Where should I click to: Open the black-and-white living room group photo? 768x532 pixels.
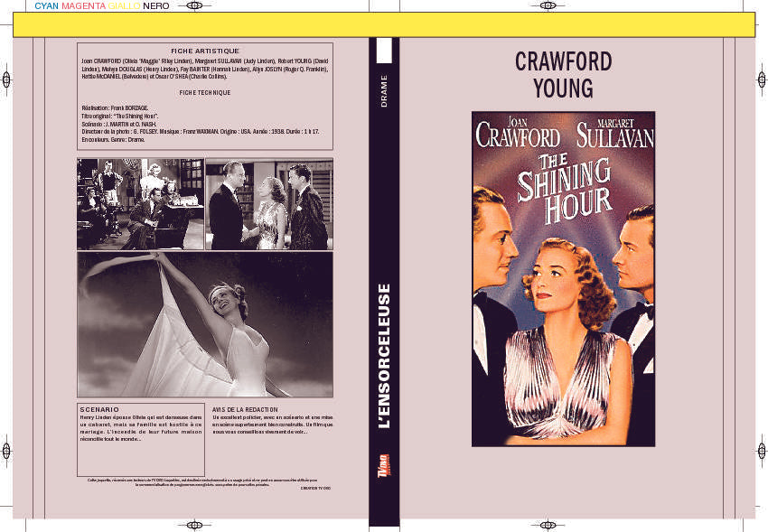coord(140,204)
